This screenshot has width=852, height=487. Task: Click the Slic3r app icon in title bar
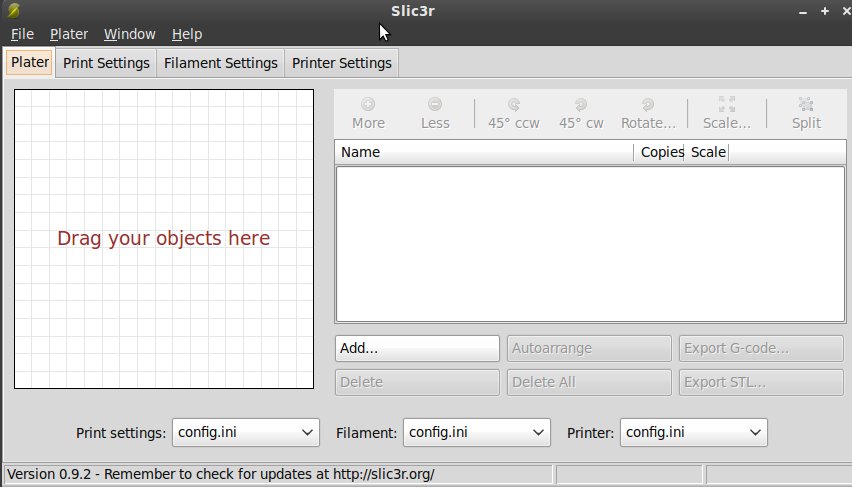(x=13, y=11)
